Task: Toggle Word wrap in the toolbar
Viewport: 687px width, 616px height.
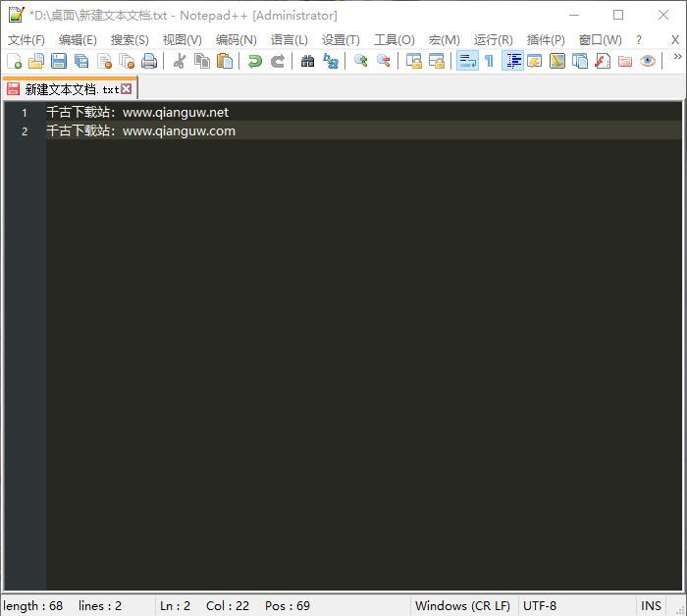Action: pos(467,61)
